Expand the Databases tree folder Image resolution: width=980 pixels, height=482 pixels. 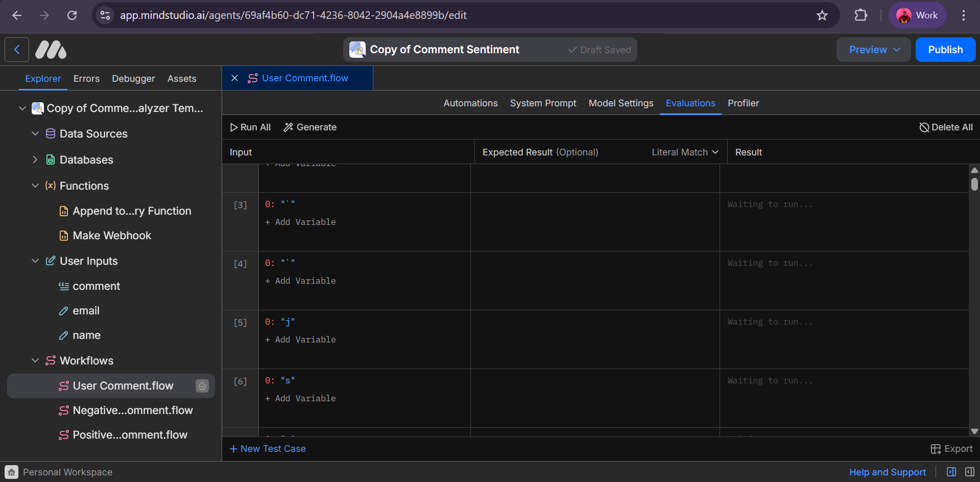[35, 159]
